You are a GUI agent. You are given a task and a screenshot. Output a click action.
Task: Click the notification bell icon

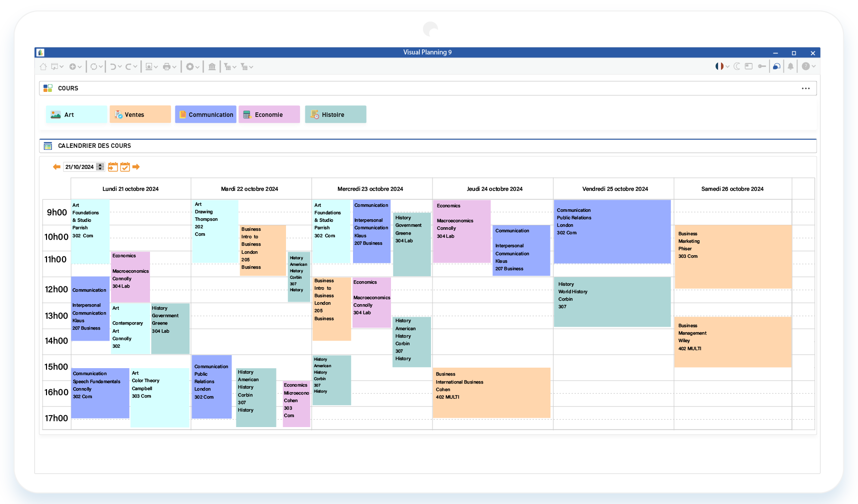point(790,66)
